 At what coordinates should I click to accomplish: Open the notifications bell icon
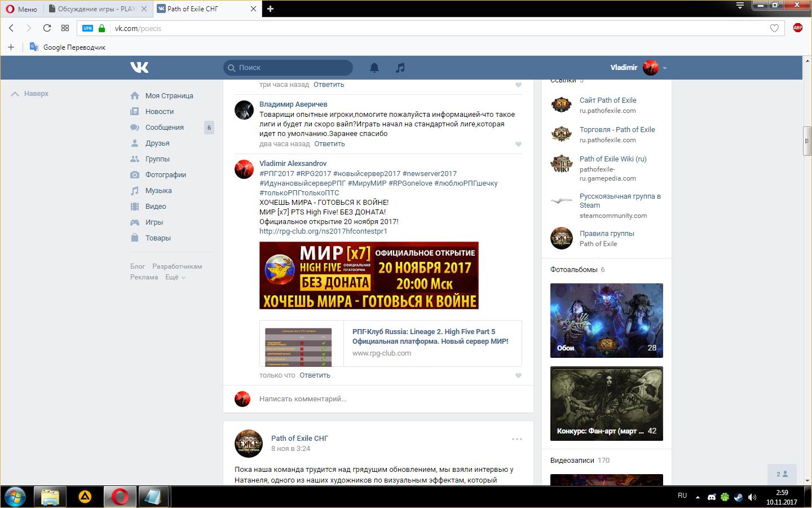coord(374,68)
